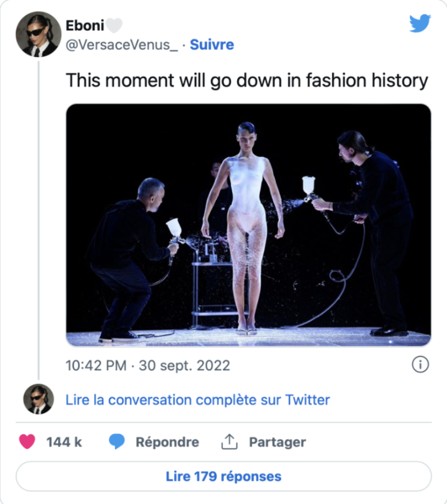Click the Répondre label
Image resolution: width=447 pixels, height=504 pixels.
pos(167,442)
